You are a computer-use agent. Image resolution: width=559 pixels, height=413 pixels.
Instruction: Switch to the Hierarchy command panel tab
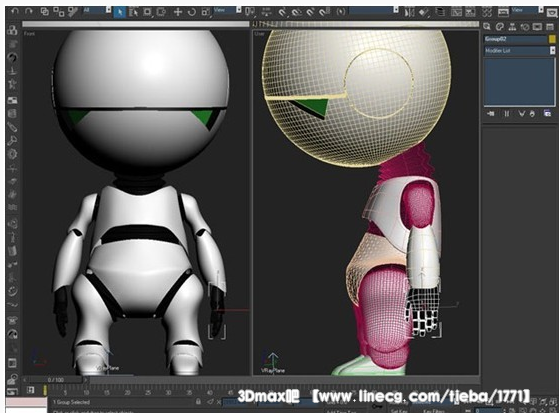click(512, 26)
